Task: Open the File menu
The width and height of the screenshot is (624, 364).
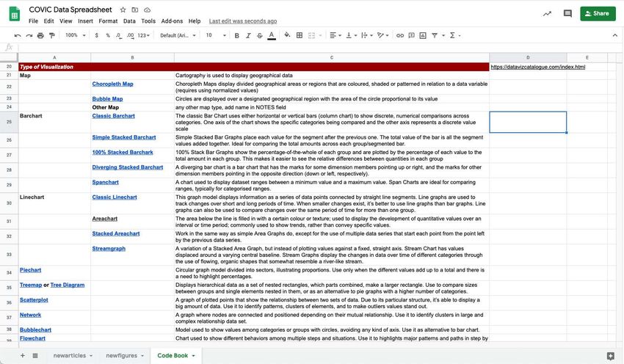Action: pyautogui.click(x=34, y=21)
